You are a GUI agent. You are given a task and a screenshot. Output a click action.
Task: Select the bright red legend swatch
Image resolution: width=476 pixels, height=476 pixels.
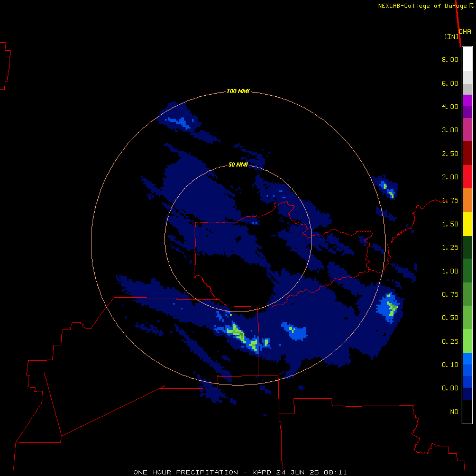tap(467, 177)
